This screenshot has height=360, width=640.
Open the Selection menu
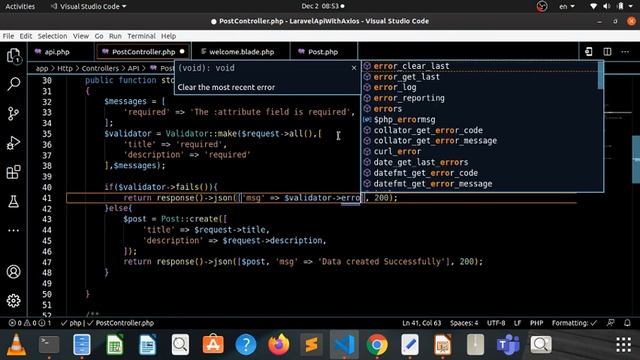(52, 36)
